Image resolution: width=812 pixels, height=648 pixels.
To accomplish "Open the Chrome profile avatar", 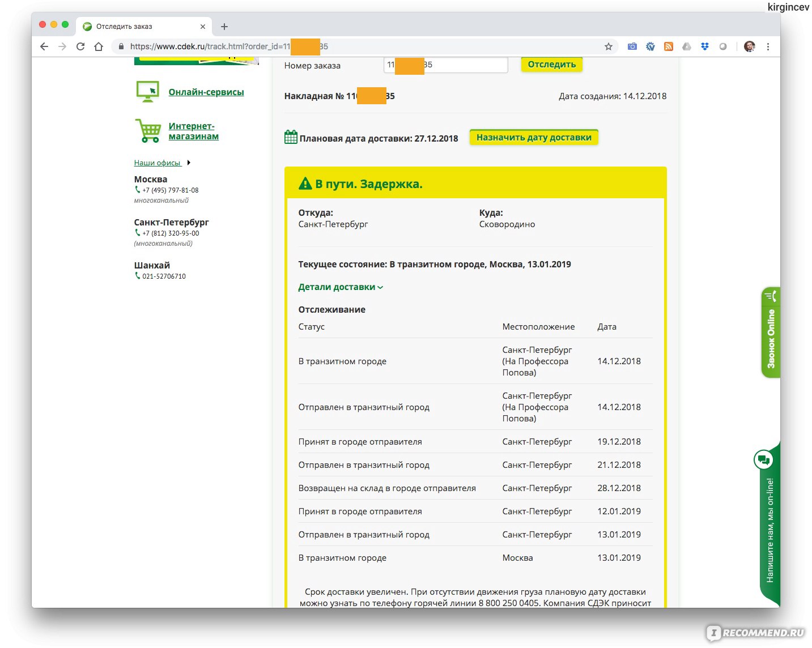I will pos(750,46).
